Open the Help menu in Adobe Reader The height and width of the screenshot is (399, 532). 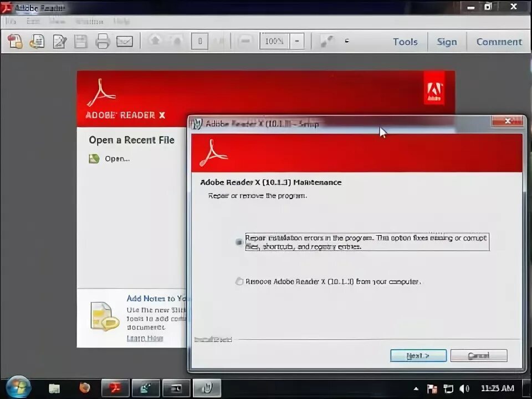[x=121, y=22]
